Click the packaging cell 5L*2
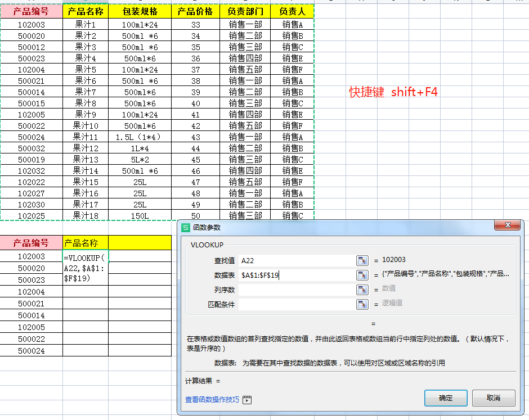529x420 pixels. [x=140, y=159]
